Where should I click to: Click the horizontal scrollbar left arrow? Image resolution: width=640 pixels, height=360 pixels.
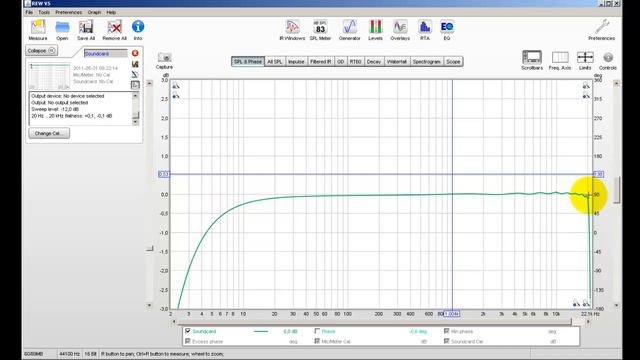[174, 322]
